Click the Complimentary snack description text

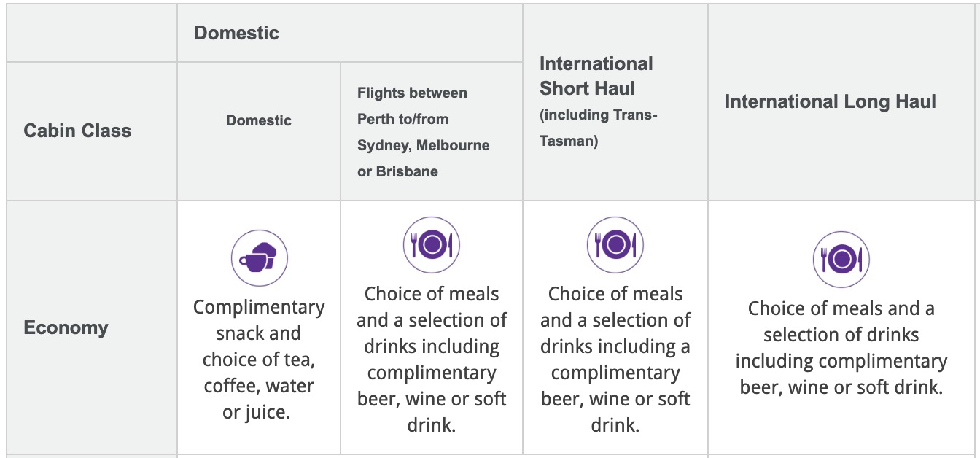[259, 360]
